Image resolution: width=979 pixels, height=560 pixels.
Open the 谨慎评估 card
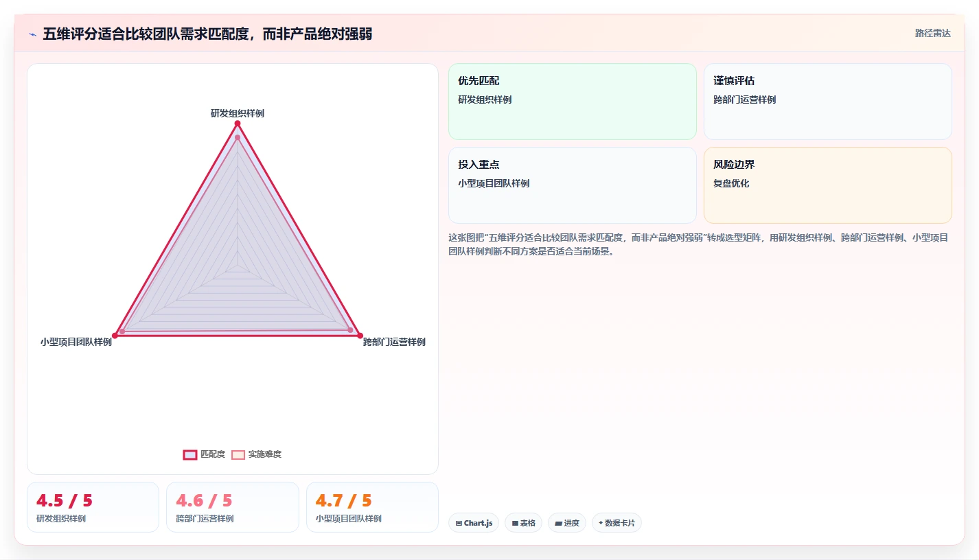(x=828, y=102)
